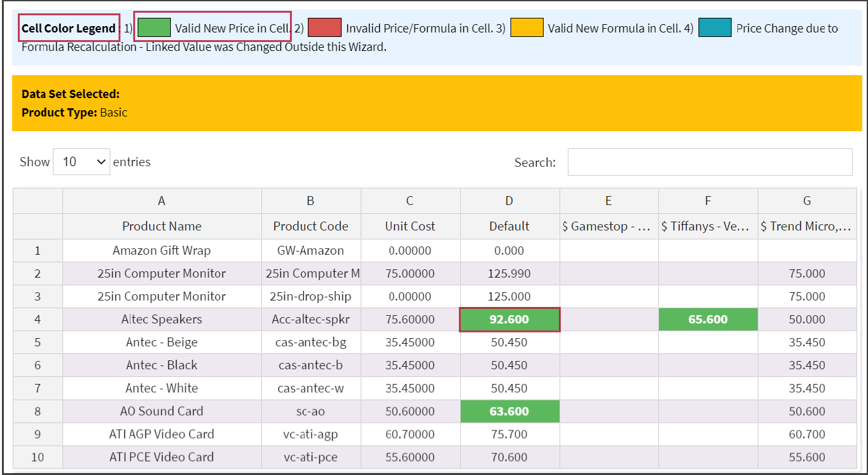The width and height of the screenshot is (868, 475).
Task: Click the green Valid New Price swatch
Action: point(154,27)
